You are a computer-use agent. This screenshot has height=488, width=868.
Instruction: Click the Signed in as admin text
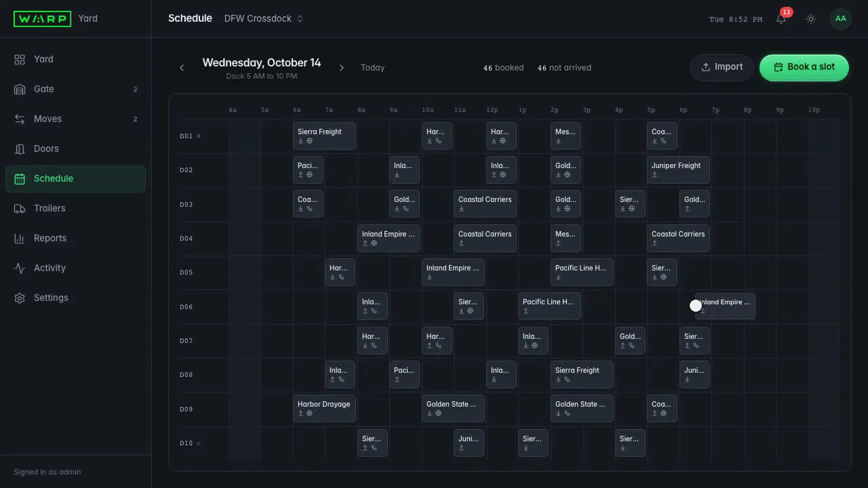pos(47,472)
